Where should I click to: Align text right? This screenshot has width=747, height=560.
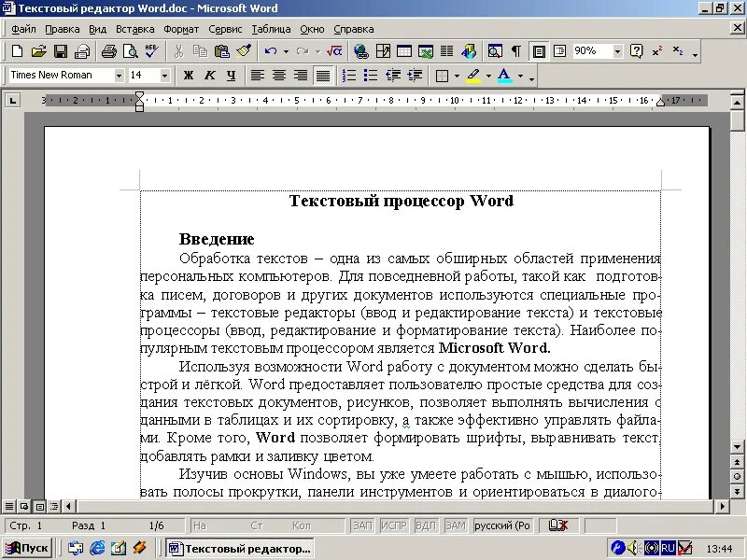[301, 76]
